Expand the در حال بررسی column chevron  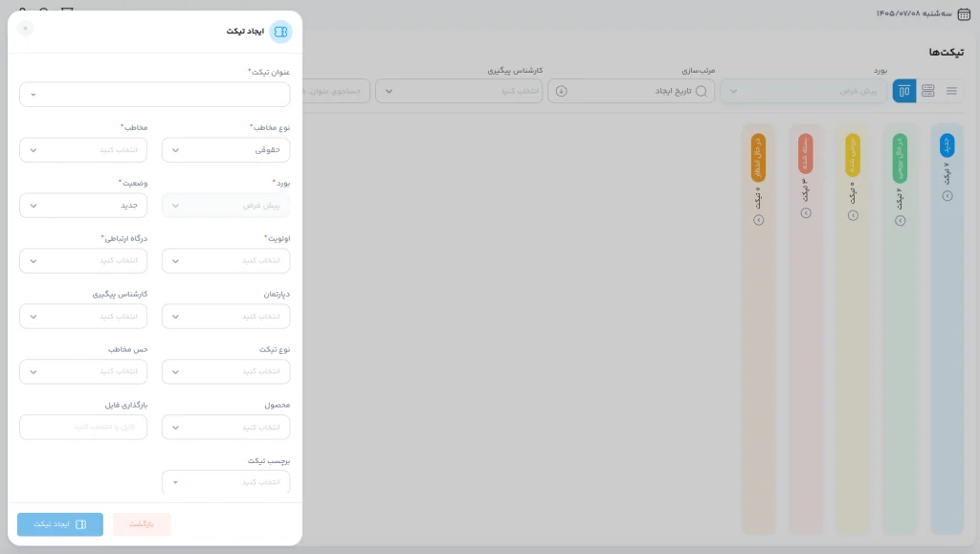[900, 220]
